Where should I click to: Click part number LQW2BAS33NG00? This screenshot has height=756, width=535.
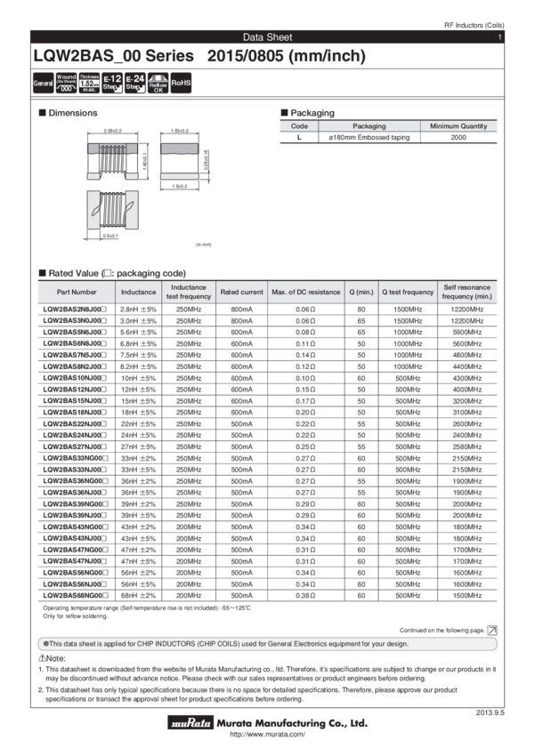76,459
